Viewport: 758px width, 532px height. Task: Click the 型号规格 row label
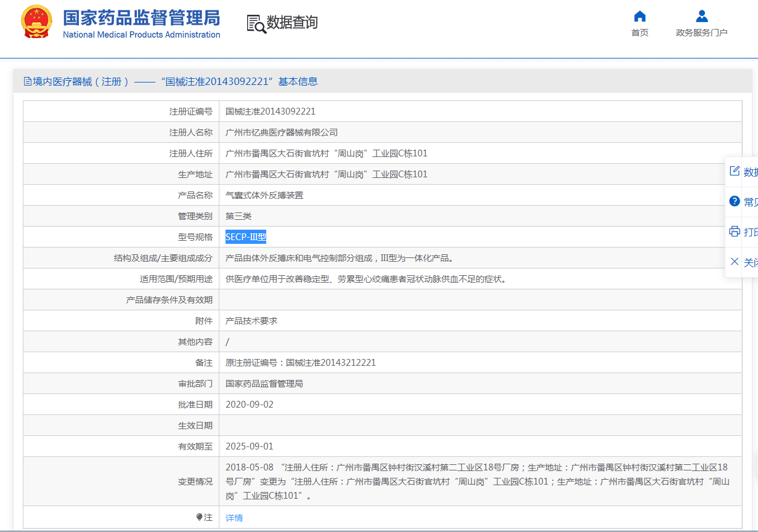point(195,237)
